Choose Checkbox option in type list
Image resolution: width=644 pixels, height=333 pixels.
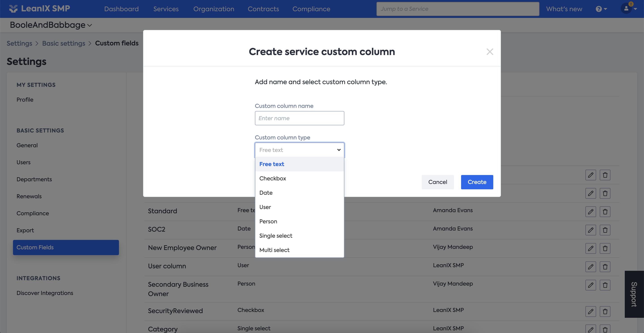click(x=273, y=178)
